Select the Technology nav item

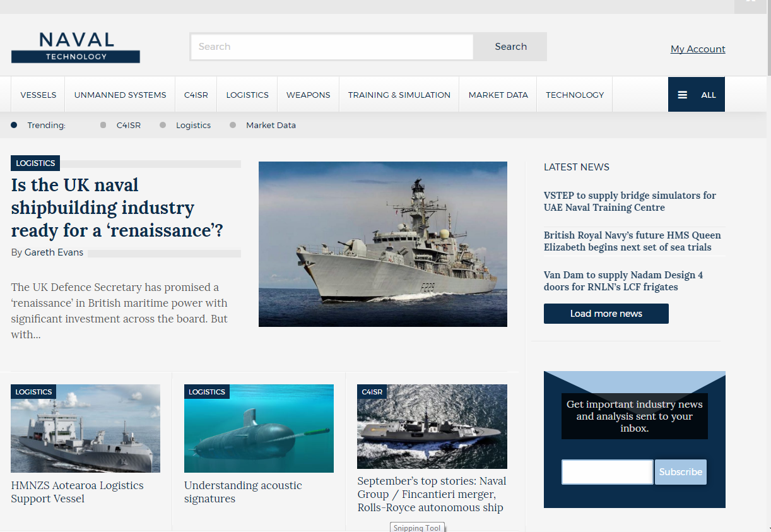coord(574,95)
